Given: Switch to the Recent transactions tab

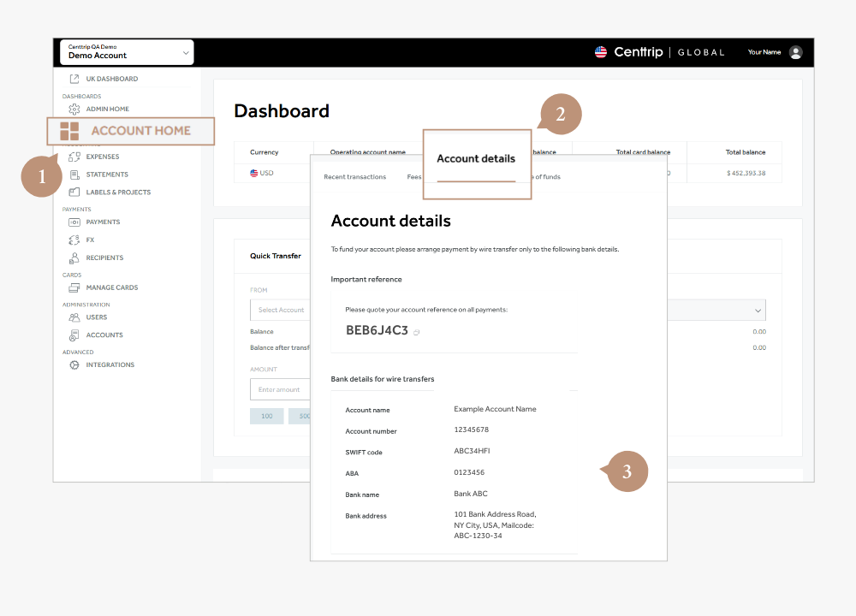Looking at the screenshot, I should (x=355, y=177).
